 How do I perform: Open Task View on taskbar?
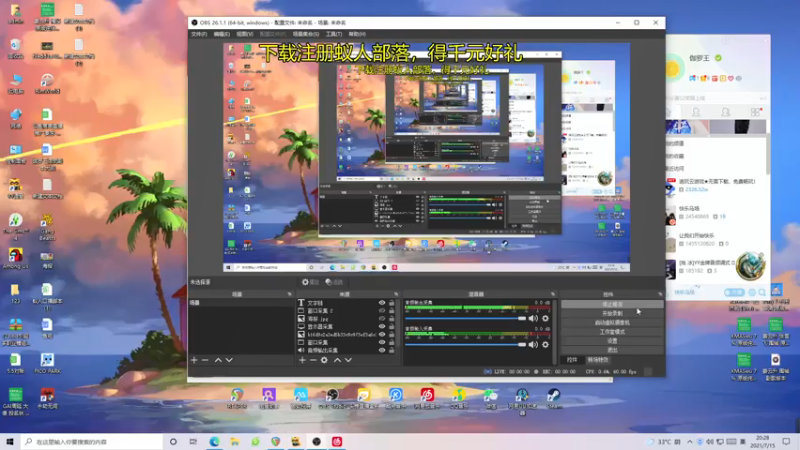[x=193, y=442]
